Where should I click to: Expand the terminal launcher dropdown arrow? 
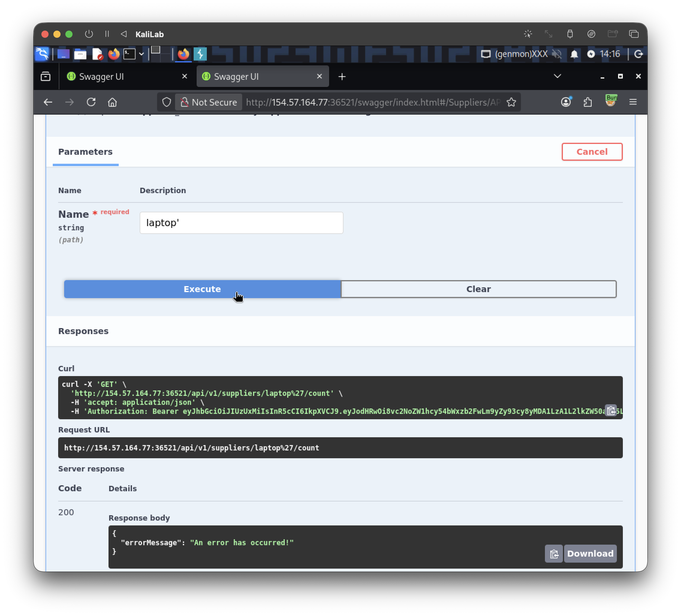point(141,54)
